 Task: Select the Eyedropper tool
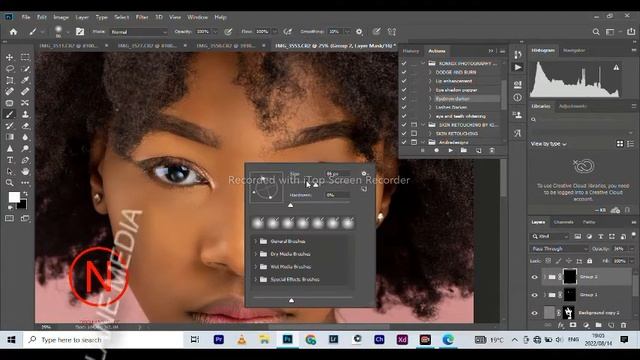pos(25,80)
